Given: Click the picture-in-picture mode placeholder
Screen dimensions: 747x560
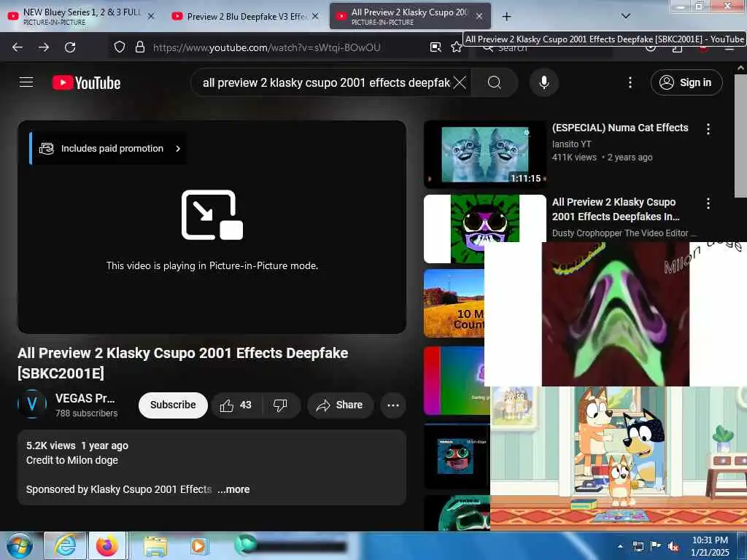Looking at the screenshot, I should (212, 227).
